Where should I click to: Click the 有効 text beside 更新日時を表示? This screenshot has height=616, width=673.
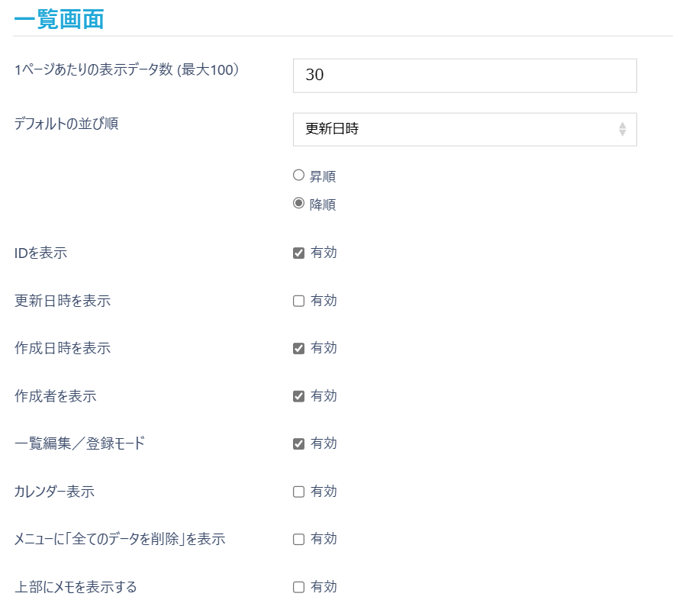[x=324, y=301]
